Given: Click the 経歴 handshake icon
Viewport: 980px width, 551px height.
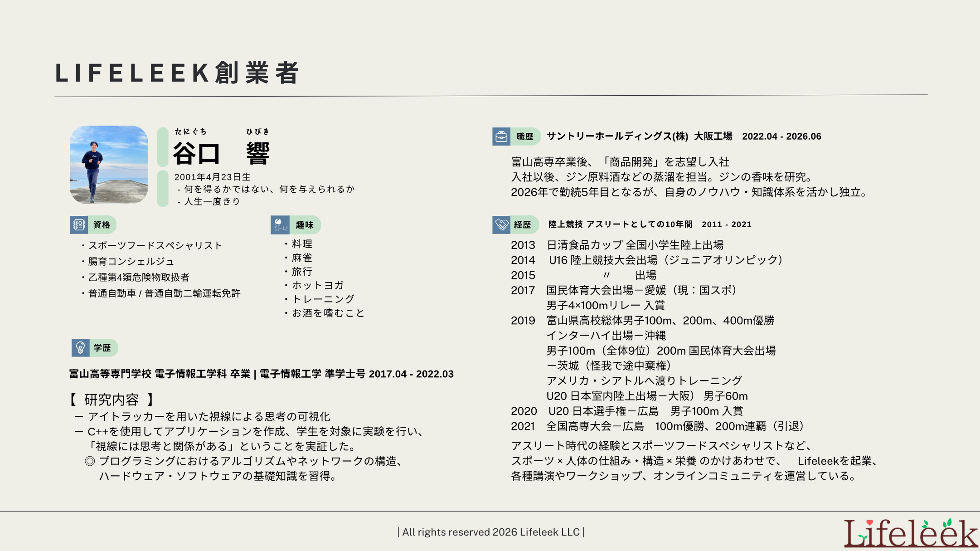Looking at the screenshot, I should (502, 224).
